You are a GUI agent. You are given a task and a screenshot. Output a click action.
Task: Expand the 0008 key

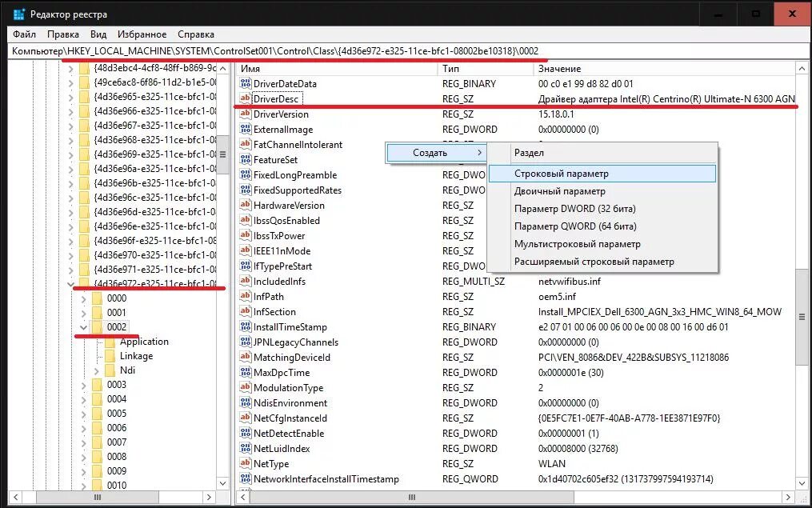point(83,458)
